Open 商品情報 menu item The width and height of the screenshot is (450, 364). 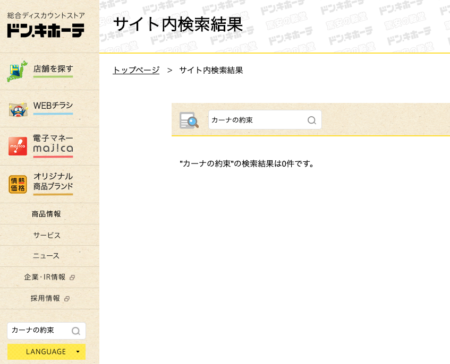(x=46, y=214)
